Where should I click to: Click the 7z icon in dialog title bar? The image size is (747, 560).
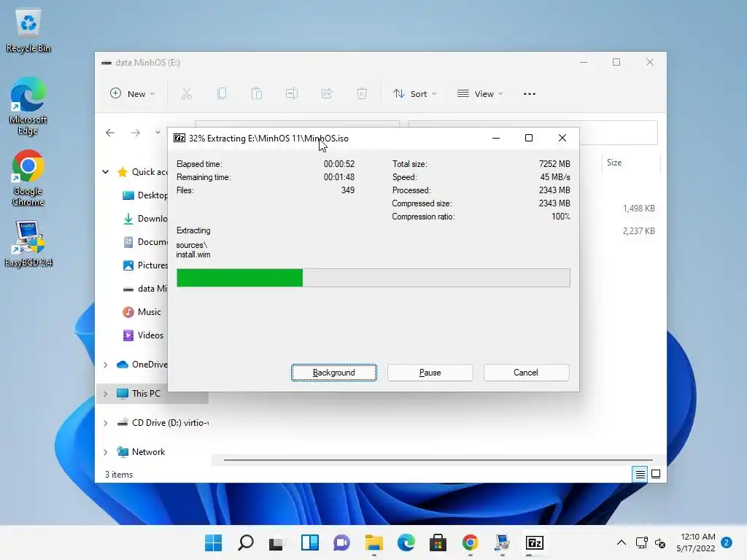tap(179, 138)
